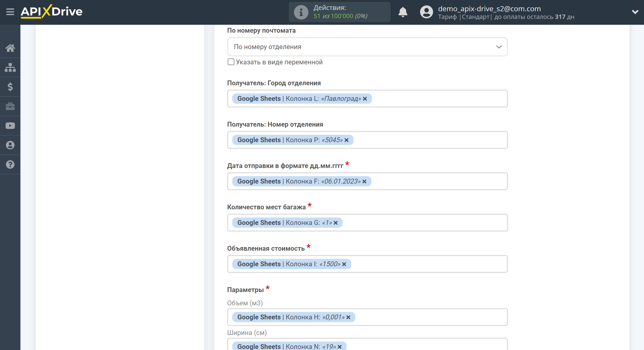Screen dimensions: 644x350
Task: Click the user avatar icon
Action: coord(427,12)
